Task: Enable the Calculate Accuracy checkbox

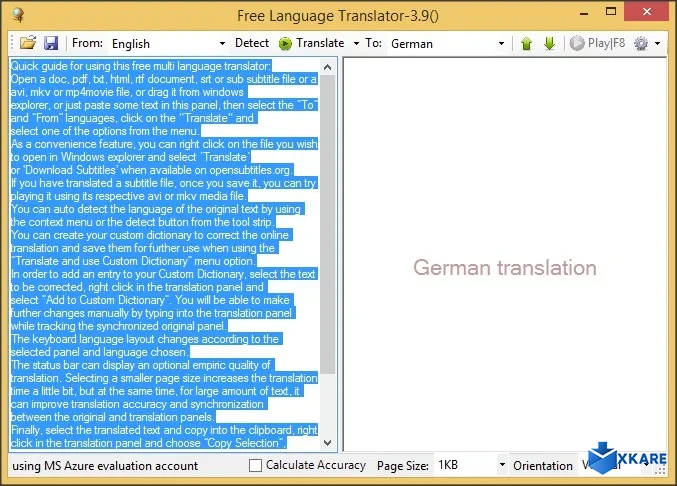Action: pyautogui.click(x=255, y=465)
